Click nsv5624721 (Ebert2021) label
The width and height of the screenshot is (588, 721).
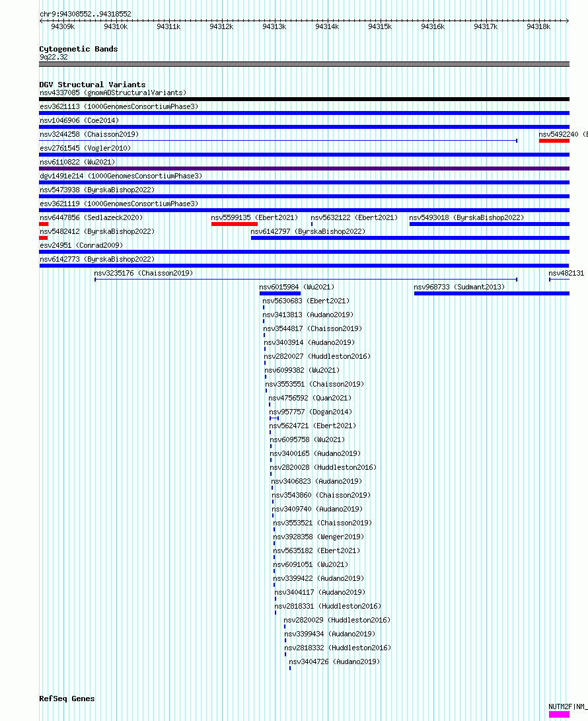[x=312, y=426]
